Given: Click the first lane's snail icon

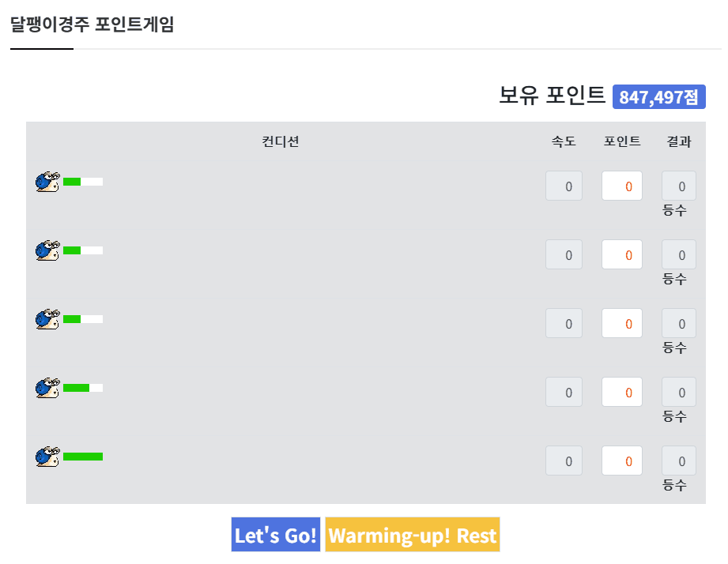Looking at the screenshot, I should (x=47, y=182).
